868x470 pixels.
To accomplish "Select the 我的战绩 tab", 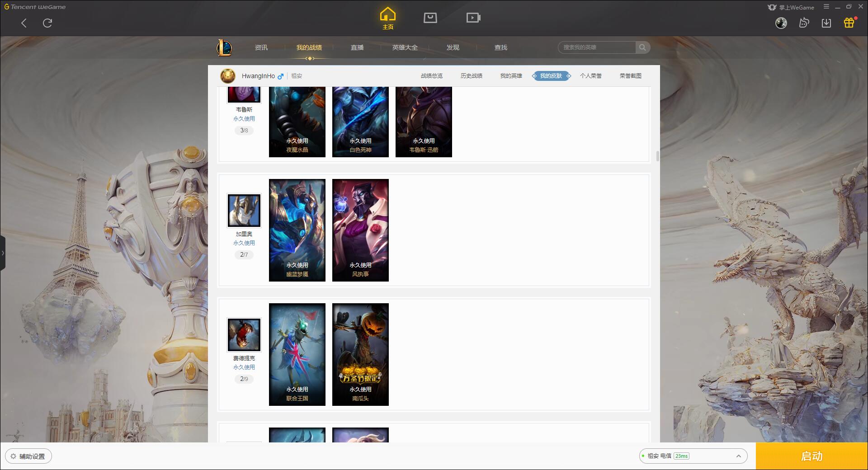I will pos(309,47).
